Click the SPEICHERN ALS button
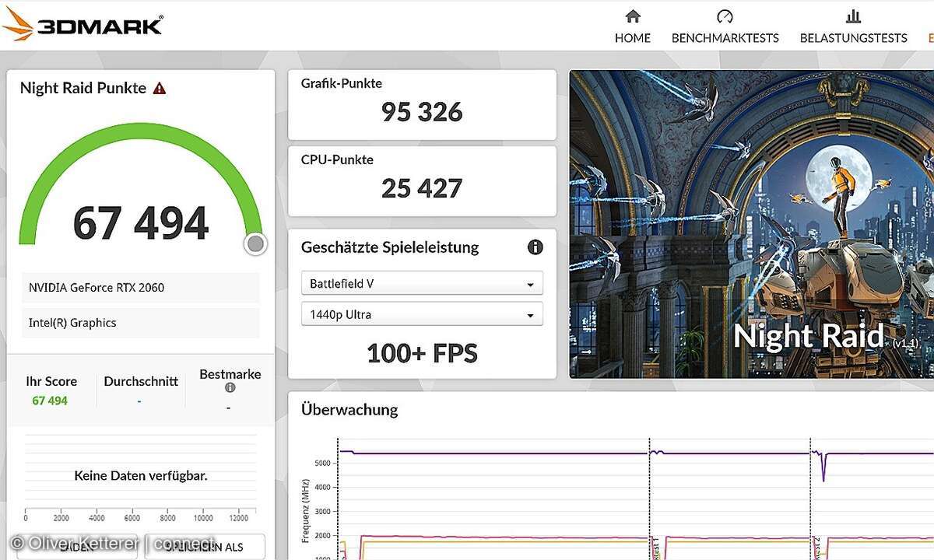The width and height of the screenshot is (934, 560). [x=205, y=547]
